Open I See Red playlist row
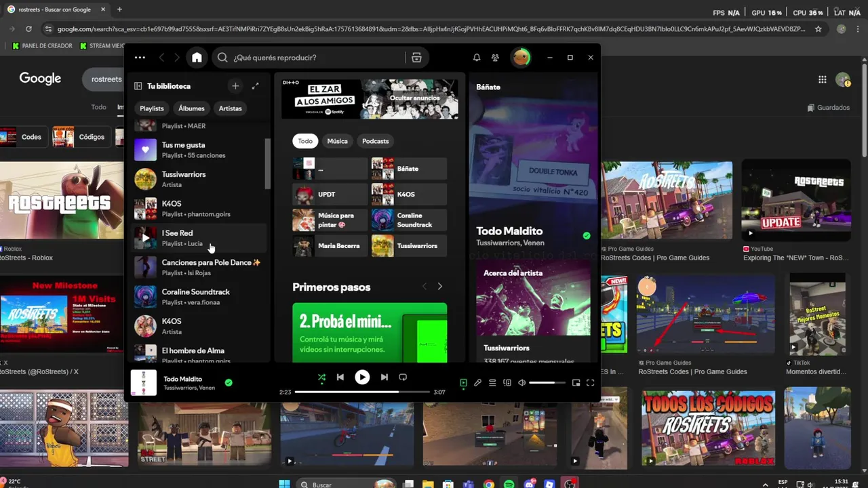Screen dimensions: 868x488 [199, 238]
